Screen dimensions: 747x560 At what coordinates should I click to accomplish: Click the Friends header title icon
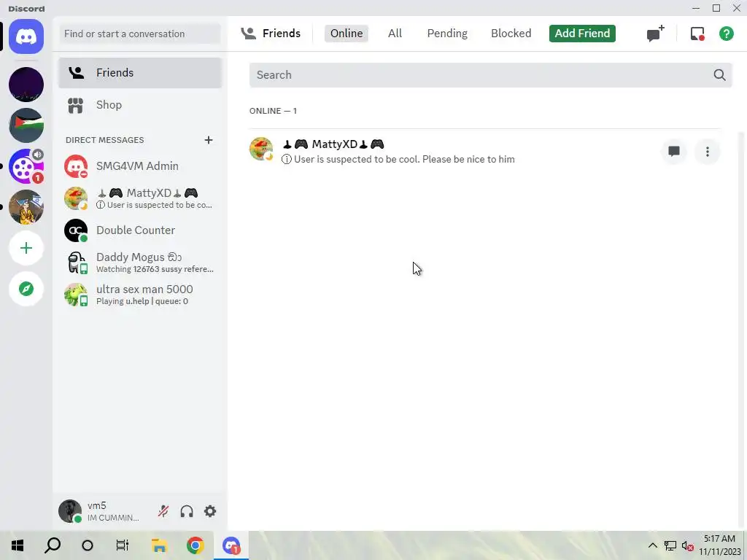(x=249, y=34)
